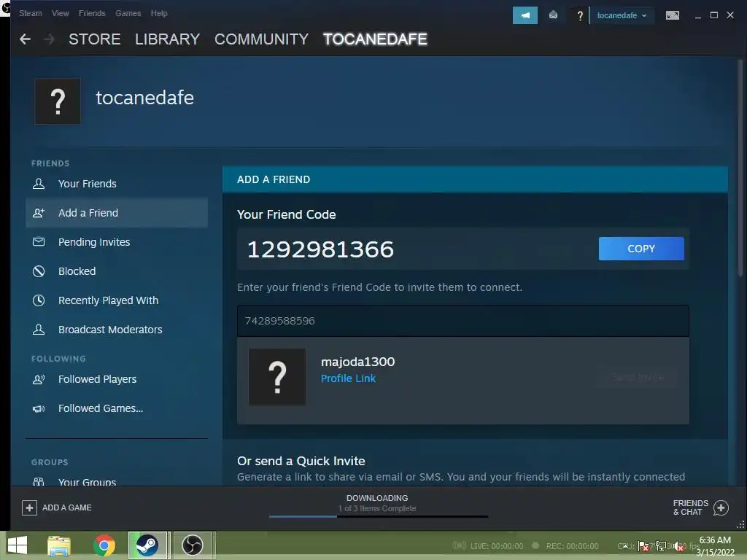Open the DOWNLOADING status
The height and width of the screenshot is (560, 747).
[377, 498]
